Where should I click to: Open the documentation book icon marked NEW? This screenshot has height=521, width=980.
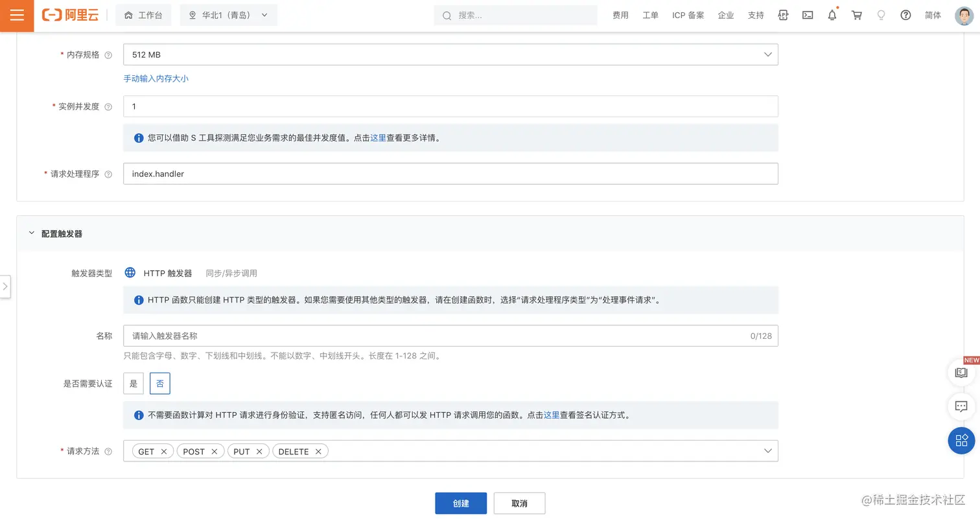[x=961, y=373]
